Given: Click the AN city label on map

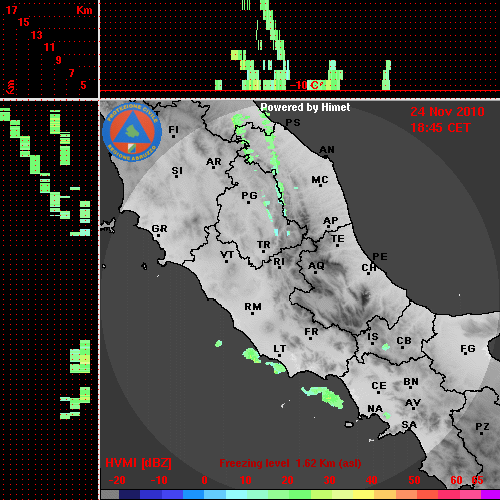Looking at the screenshot, I should [327, 150].
